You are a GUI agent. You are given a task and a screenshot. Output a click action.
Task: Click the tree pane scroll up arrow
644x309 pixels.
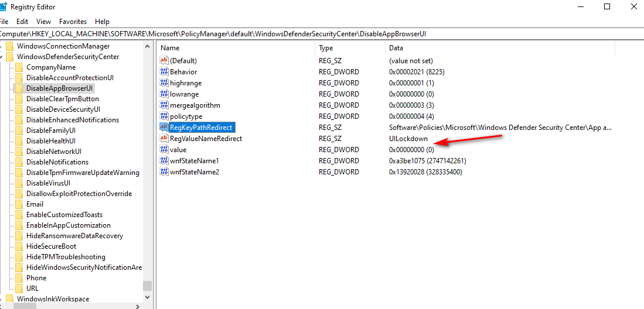point(148,46)
